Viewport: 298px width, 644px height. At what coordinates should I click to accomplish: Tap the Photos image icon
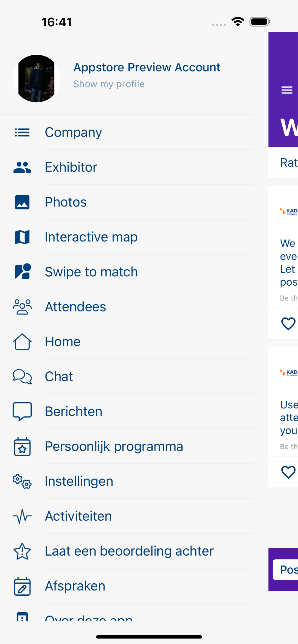click(22, 202)
